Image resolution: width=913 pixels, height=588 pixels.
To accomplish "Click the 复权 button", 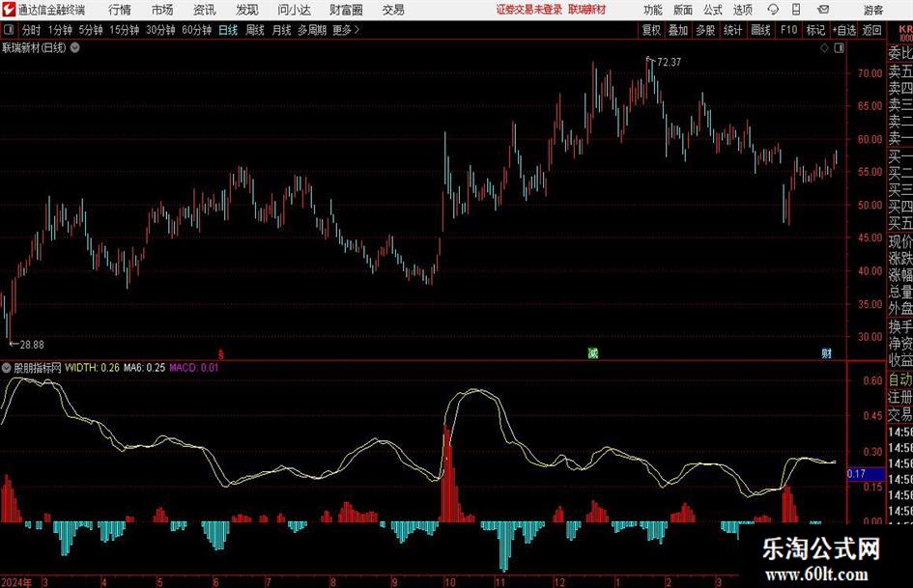I will pyautogui.click(x=651, y=30).
